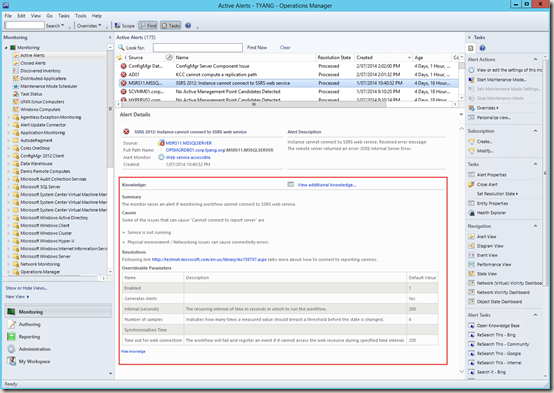Click the Health Explorer icon
This screenshot has height=393, width=554.
[471, 213]
